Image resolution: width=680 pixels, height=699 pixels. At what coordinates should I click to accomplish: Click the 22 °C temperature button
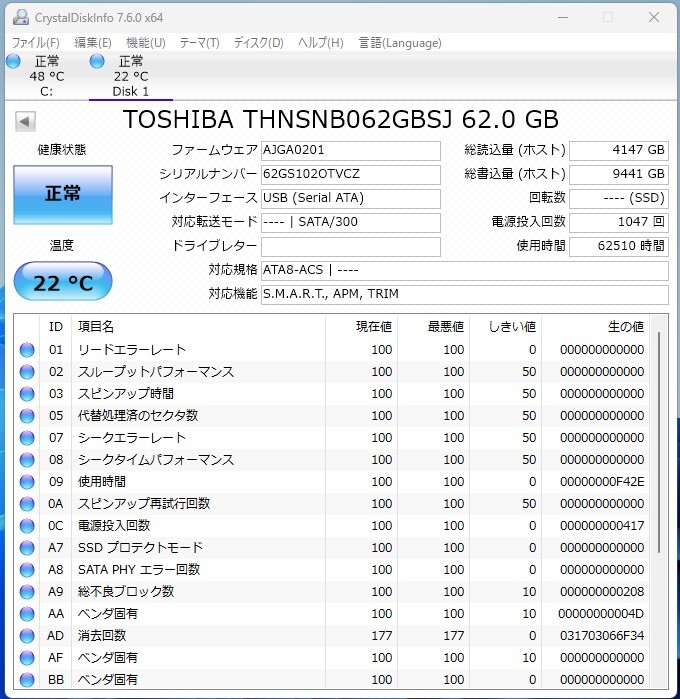click(63, 282)
